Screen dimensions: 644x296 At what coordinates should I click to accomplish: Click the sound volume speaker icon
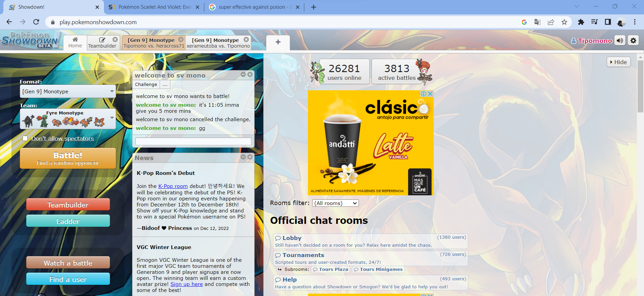[x=620, y=41]
